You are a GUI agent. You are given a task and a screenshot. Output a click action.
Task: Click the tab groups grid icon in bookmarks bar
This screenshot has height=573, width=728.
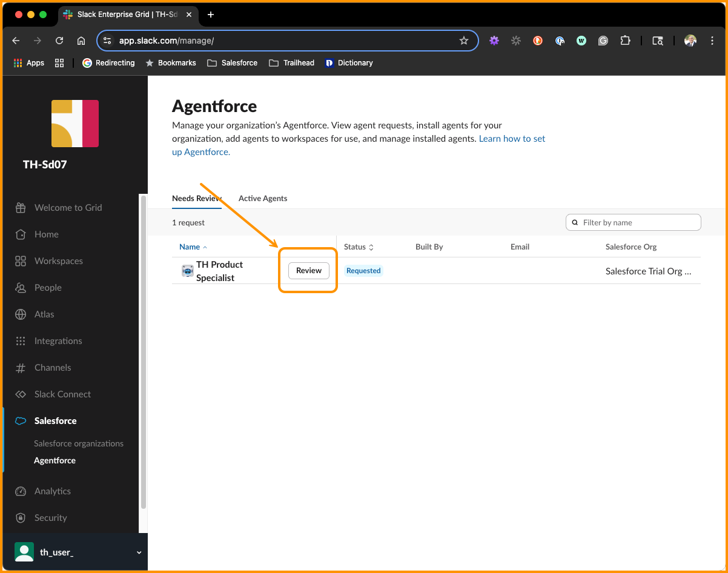click(x=59, y=62)
